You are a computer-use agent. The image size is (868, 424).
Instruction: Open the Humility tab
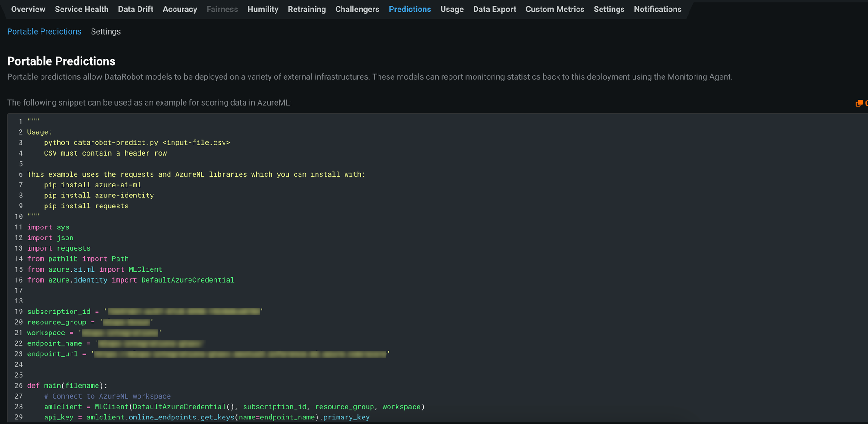click(263, 9)
